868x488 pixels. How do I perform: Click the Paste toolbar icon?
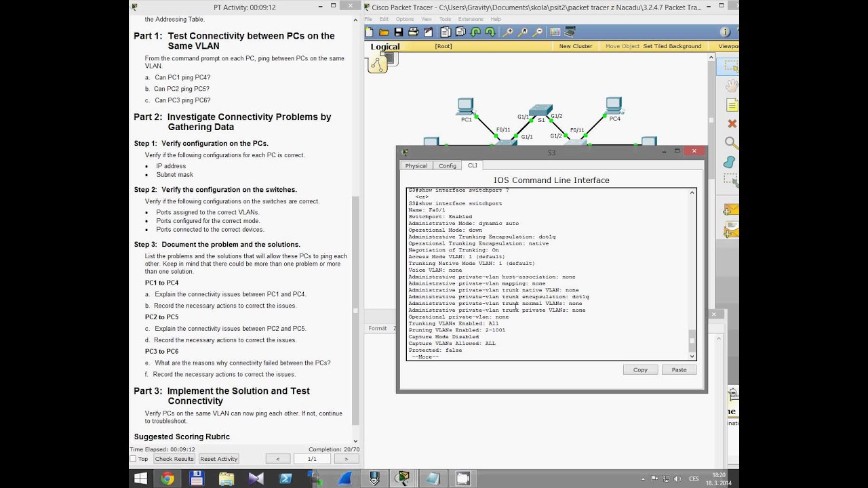click(x=460, y=32)
